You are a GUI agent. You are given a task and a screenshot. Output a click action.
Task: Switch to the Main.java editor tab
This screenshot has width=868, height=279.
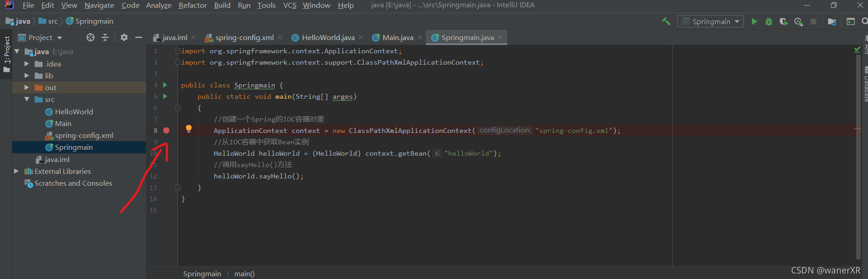[x=398, y=37]
